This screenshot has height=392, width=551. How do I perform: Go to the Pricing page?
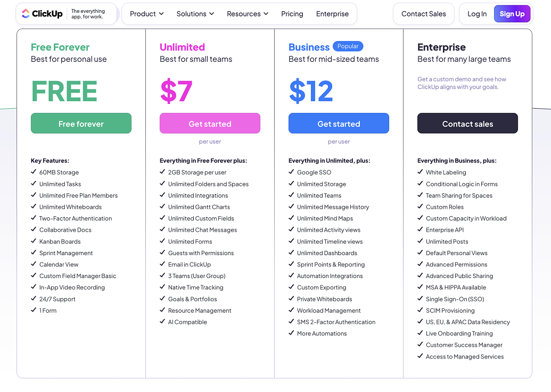click(x=292, y=14)
